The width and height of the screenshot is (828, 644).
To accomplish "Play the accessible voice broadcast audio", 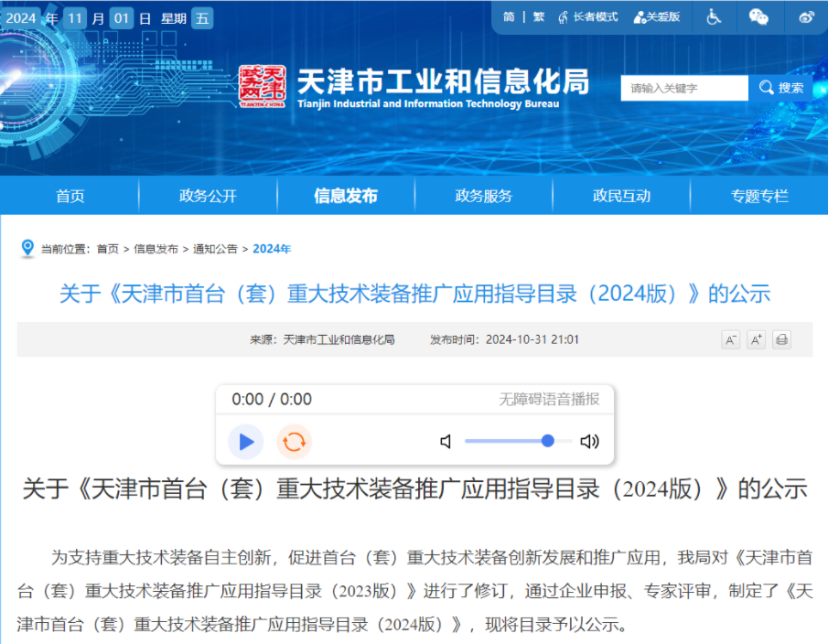I will click(245, 442).
